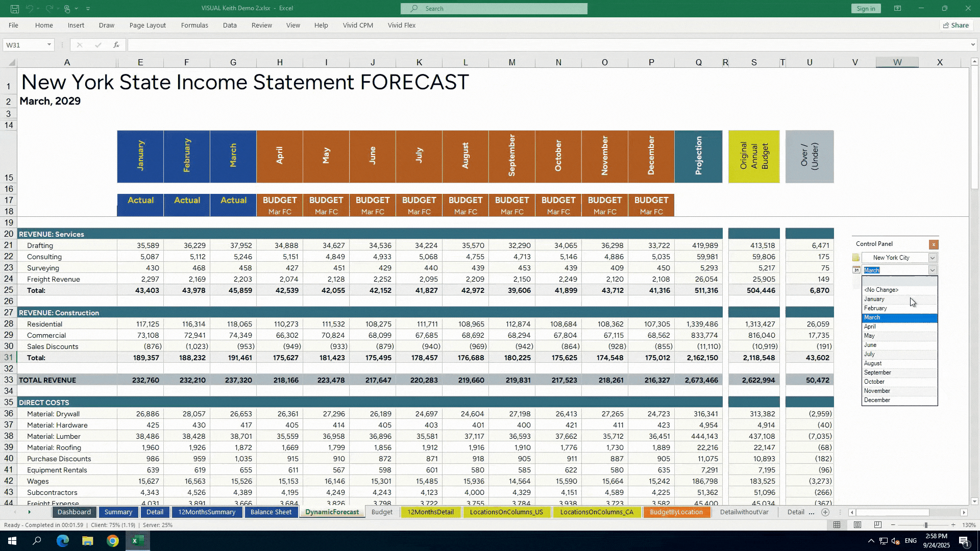Image resolution: width=980 pixels, height=551 pixels.
Task: Click the yellow folder icon beside New York City
Action: (x=856, y=258)
